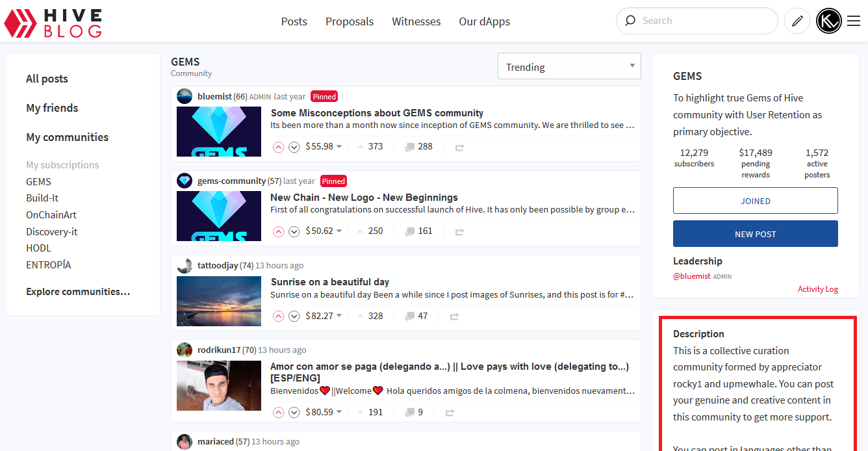The image size is (868, 451).
Task: Open GEMS logo thumbnail of New Chain post
Action: pyautogui.click(x=219, y=216)
